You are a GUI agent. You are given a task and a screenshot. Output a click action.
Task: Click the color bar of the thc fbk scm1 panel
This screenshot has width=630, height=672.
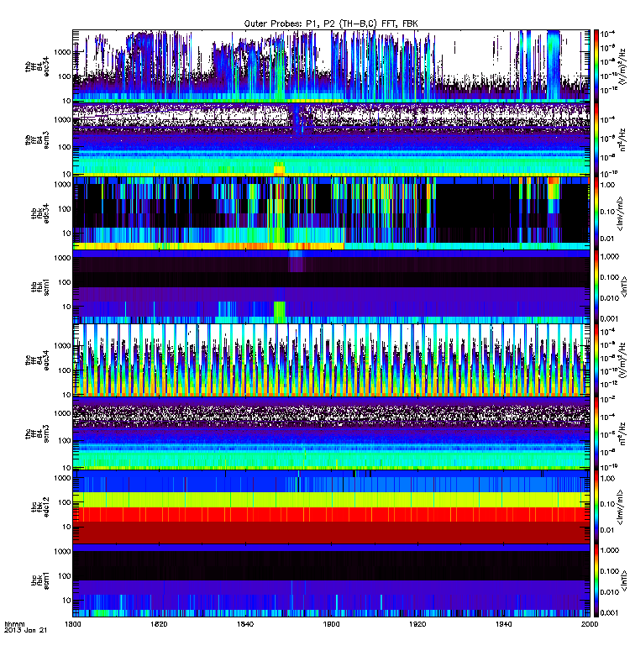(x=596, y=580)
